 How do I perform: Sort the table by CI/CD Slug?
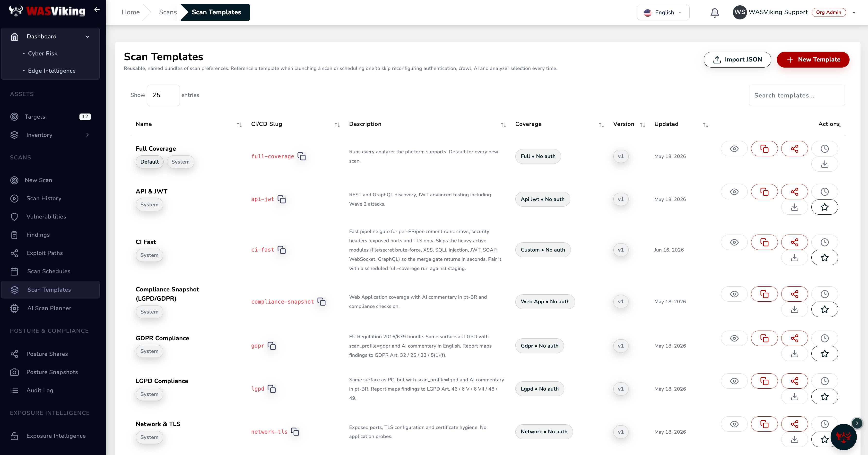click(x=337, y=125)
